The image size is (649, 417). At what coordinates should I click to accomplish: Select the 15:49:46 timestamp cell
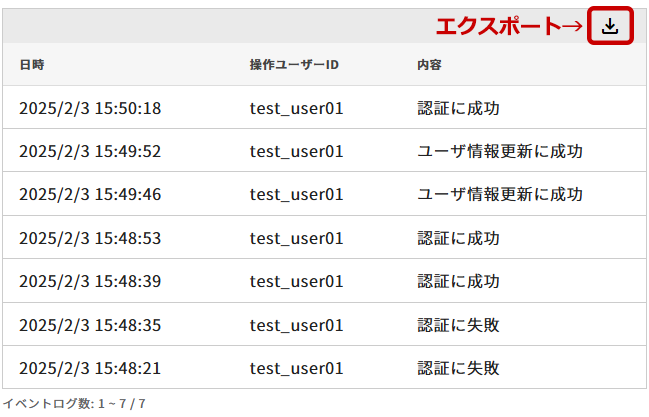(90, 194)
